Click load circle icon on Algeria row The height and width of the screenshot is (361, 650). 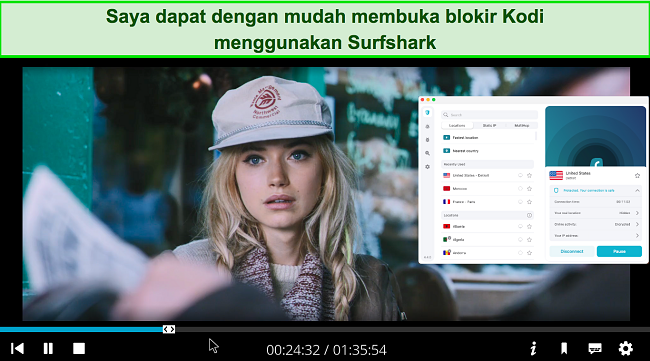520,240
